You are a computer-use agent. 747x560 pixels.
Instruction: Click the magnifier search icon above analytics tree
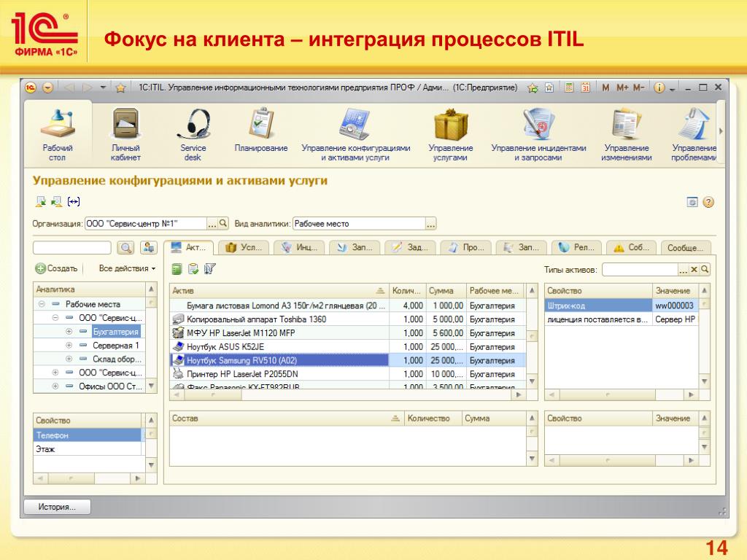point(125,248)
